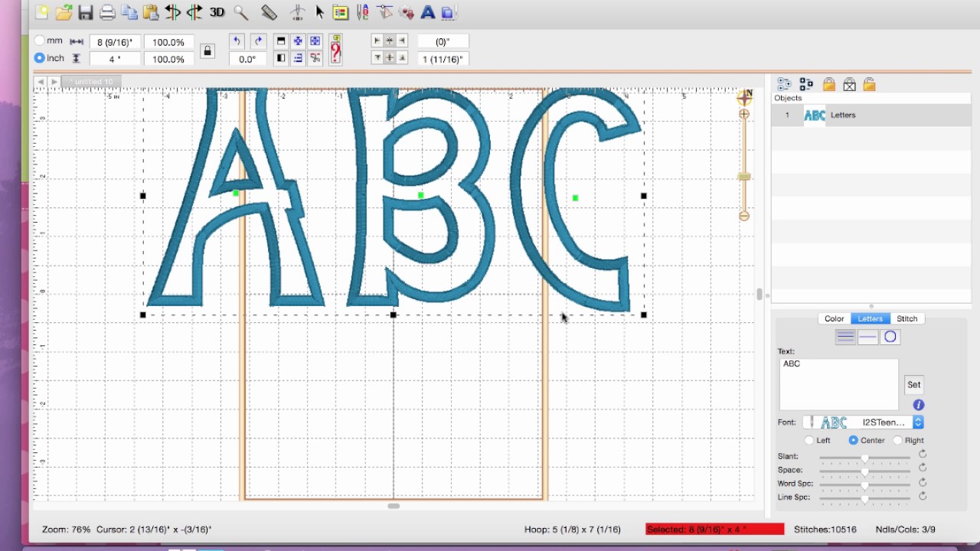Select the mm units radio button

[x=40, y=41]
